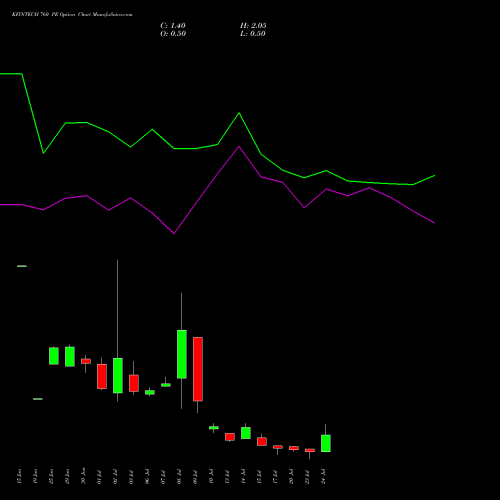Click the 24 Jul date label

323,477
